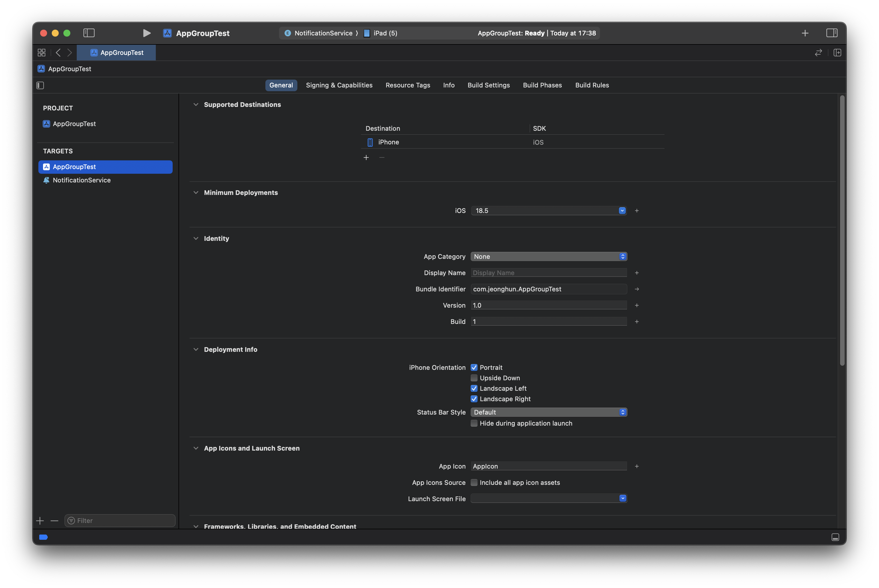
Task: Hide the targets list sidebar icon
Action: point(40,85)
